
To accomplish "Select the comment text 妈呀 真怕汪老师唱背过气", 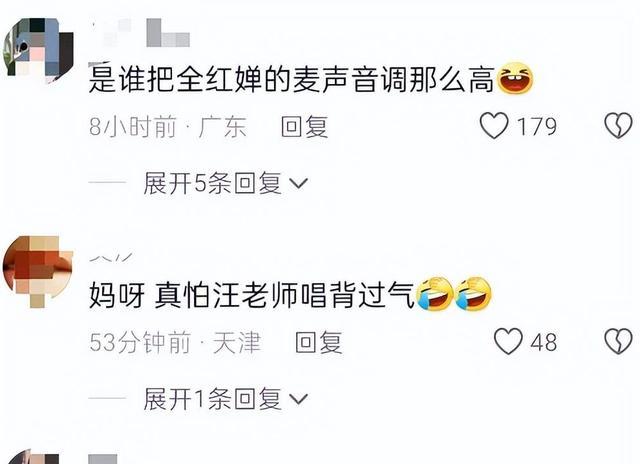I will click(252, 295).
